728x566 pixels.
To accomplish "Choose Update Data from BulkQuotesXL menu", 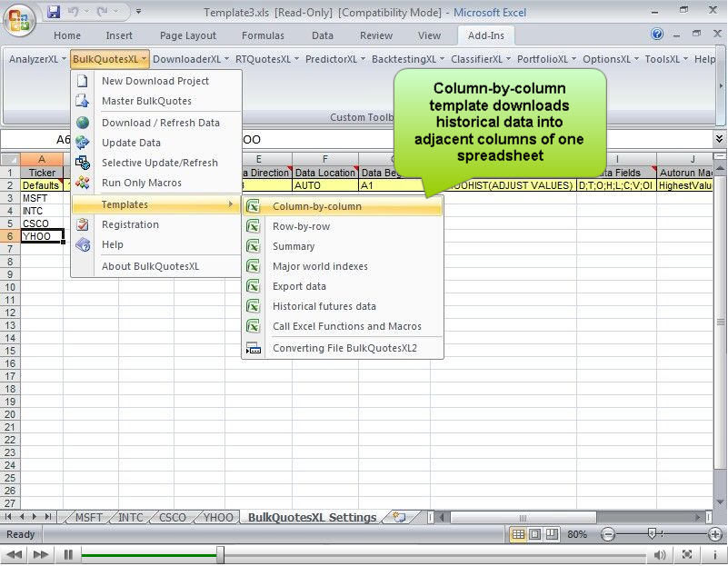I will (x=157, y=143).
